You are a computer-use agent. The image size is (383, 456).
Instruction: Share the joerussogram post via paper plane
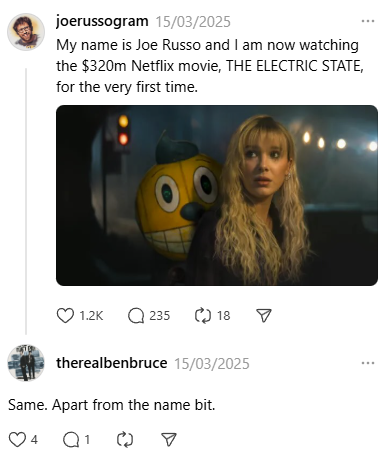[264, 315]
